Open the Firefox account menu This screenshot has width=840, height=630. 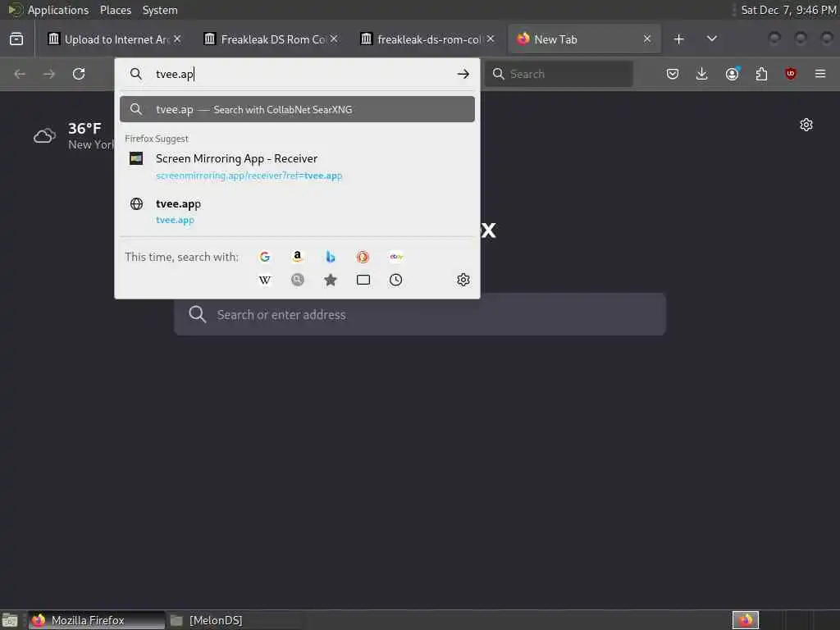click(x=733, y=74)
